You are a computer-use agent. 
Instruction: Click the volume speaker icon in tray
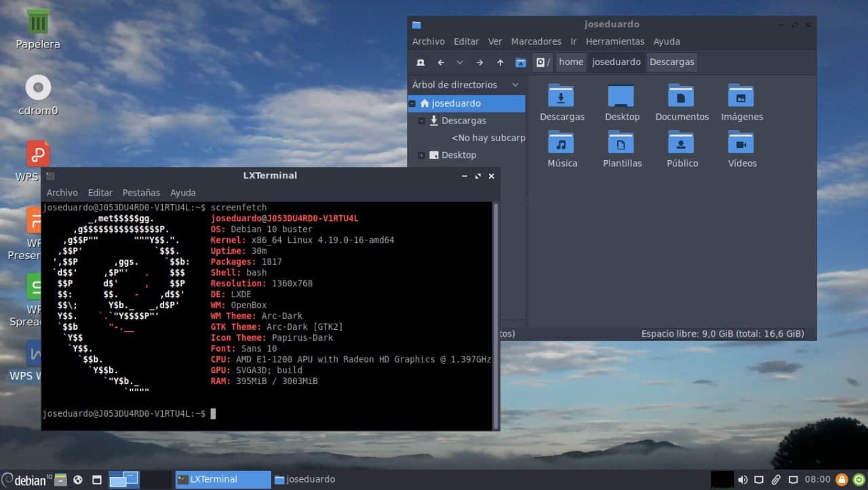pos(743,480)
